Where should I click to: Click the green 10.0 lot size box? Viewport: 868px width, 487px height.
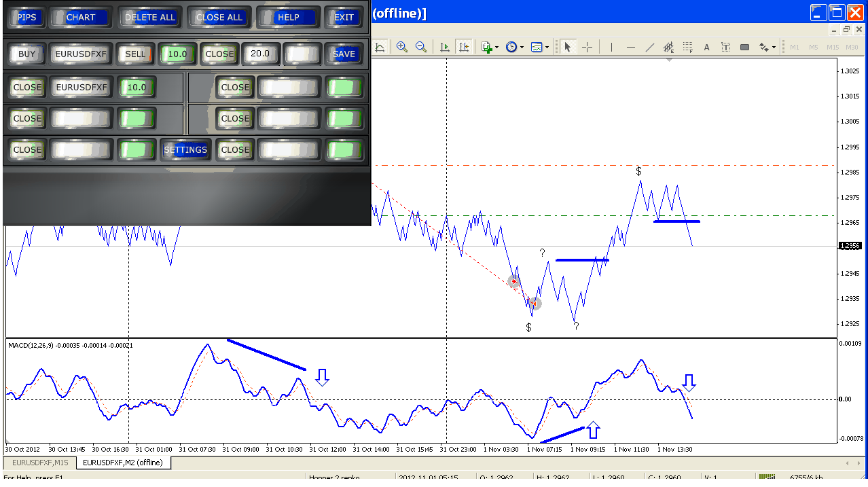(x=177, y=54)
